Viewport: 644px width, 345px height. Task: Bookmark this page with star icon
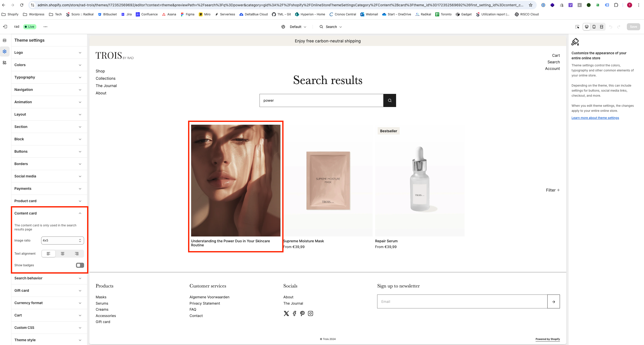(x=530, y=5)
